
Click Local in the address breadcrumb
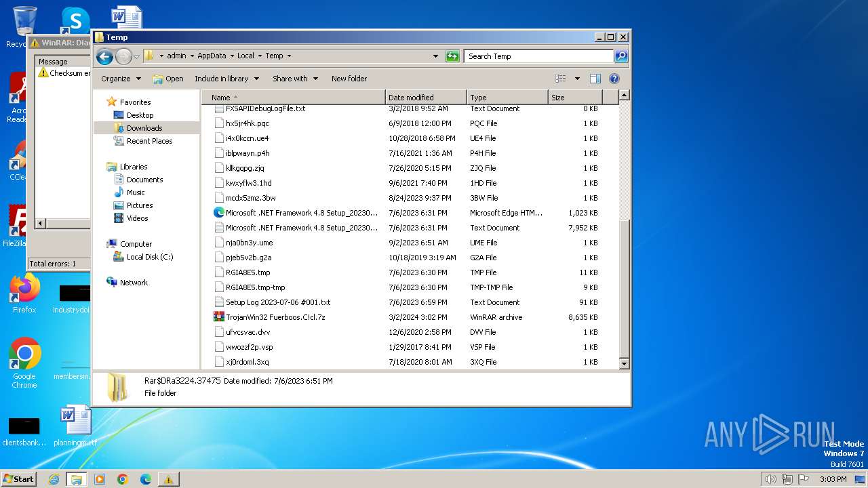pyautogui.click(x=245, y=56)
